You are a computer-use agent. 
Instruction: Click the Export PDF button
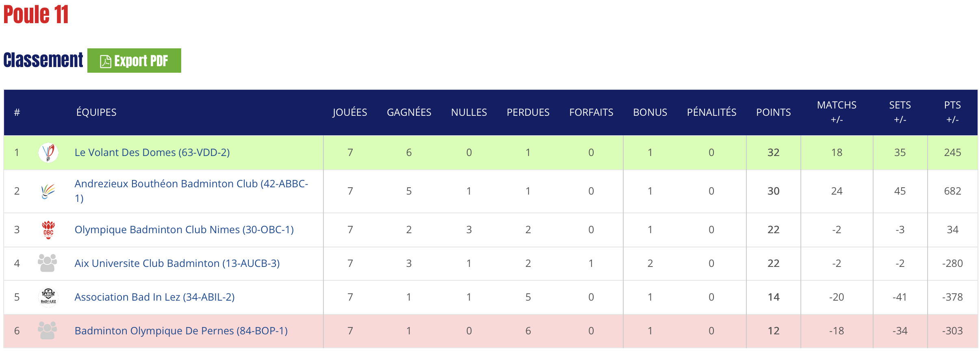coord(134,61)
